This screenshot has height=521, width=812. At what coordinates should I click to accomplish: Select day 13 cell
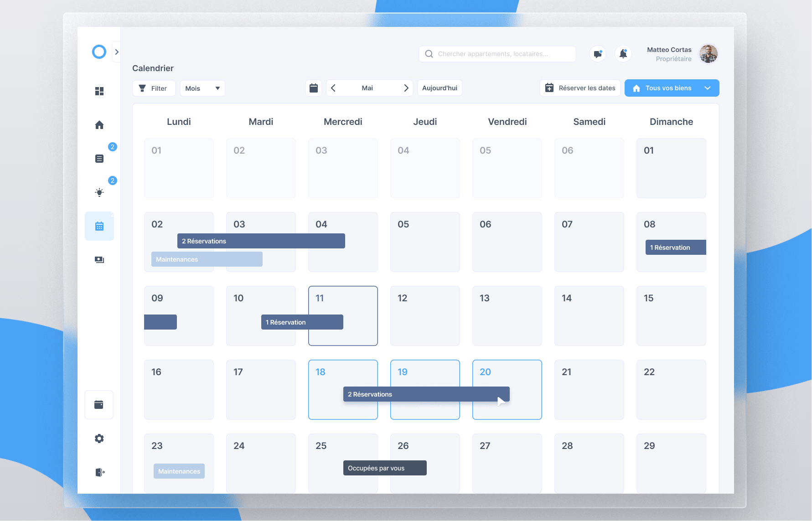(507, 316)
